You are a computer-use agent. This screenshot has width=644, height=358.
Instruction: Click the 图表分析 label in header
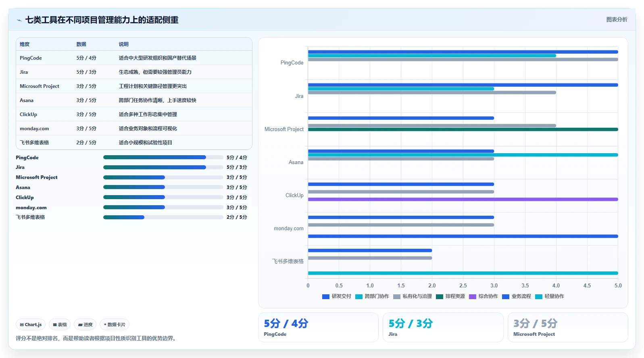point(617,19)
